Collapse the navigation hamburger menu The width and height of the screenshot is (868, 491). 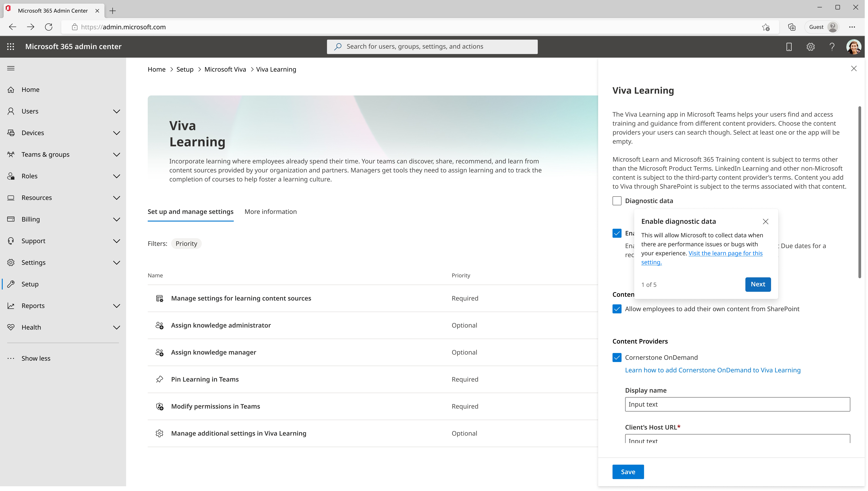click(x=11, y=68)
